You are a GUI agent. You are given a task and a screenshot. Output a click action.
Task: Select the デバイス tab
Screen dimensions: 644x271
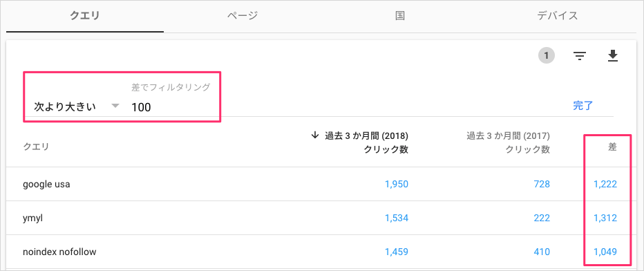pyautogui.click(x=558, y=16)
